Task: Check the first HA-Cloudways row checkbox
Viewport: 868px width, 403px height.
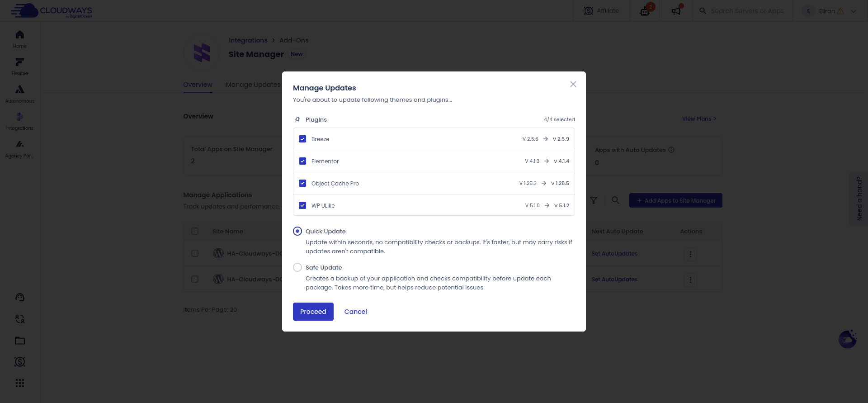Action: [195, 253]
